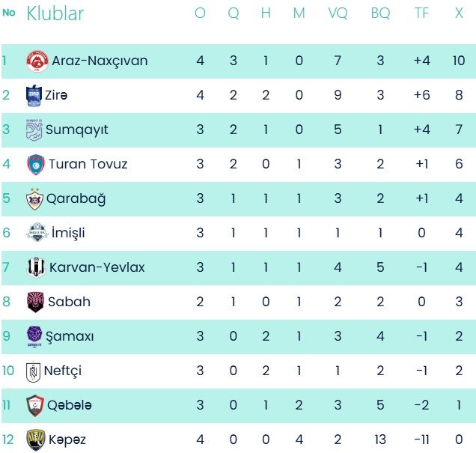Click the Qarabağ club crest
This screenshot has height=453, width=476.
tap(35, 198)
